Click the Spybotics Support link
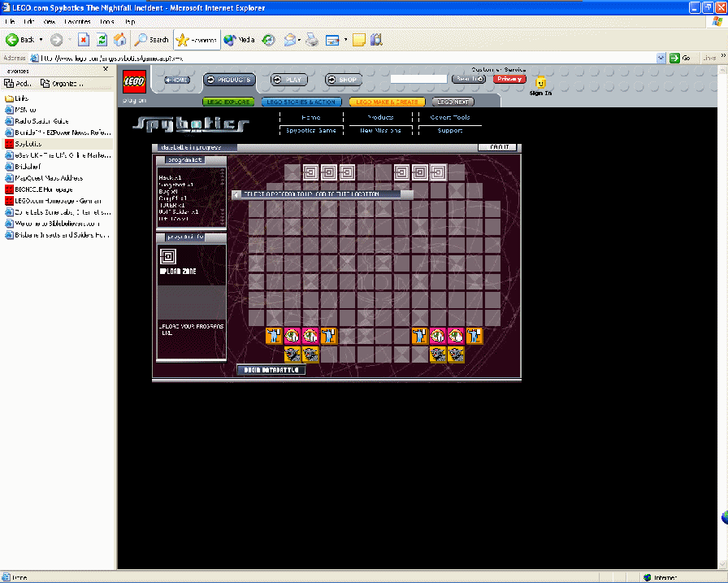 [x=450, y=131]
